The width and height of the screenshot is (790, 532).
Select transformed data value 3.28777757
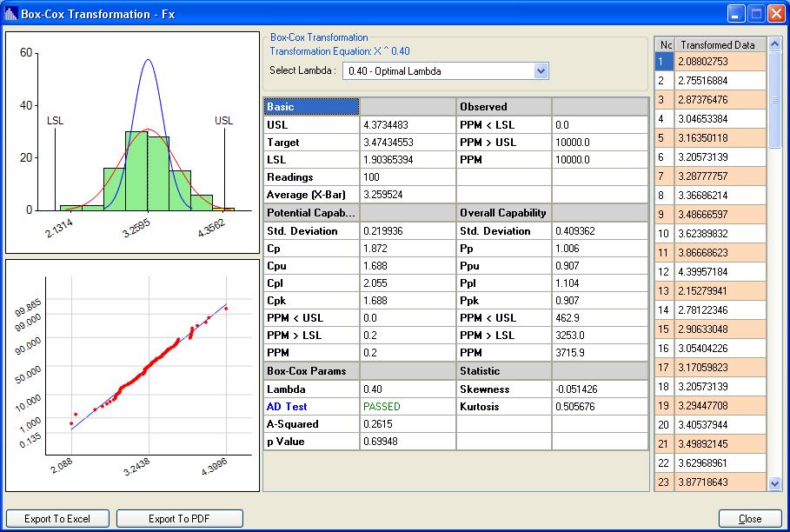(x=720, y=176)
